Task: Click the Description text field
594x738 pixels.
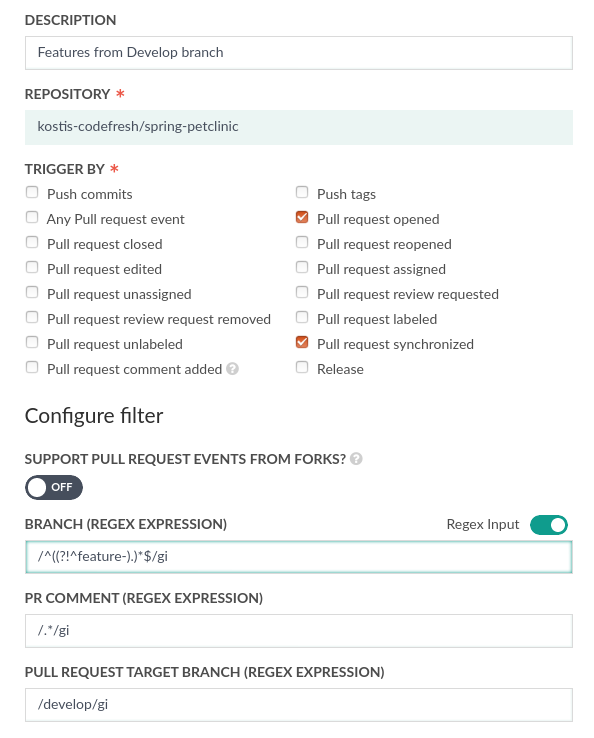Action: (299, 53)
